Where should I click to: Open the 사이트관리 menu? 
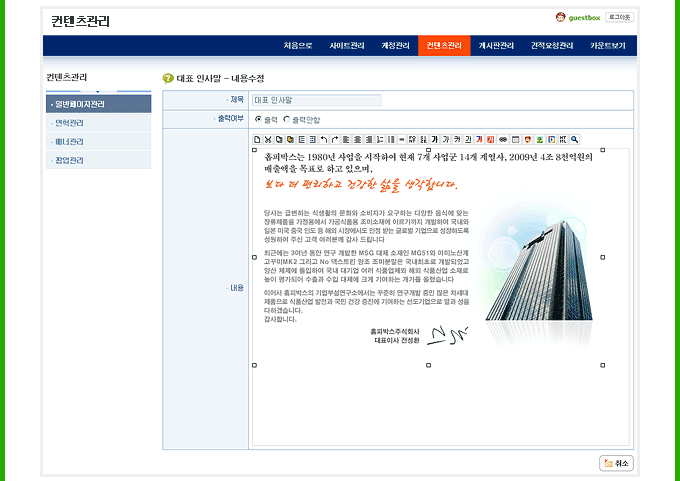347,46
